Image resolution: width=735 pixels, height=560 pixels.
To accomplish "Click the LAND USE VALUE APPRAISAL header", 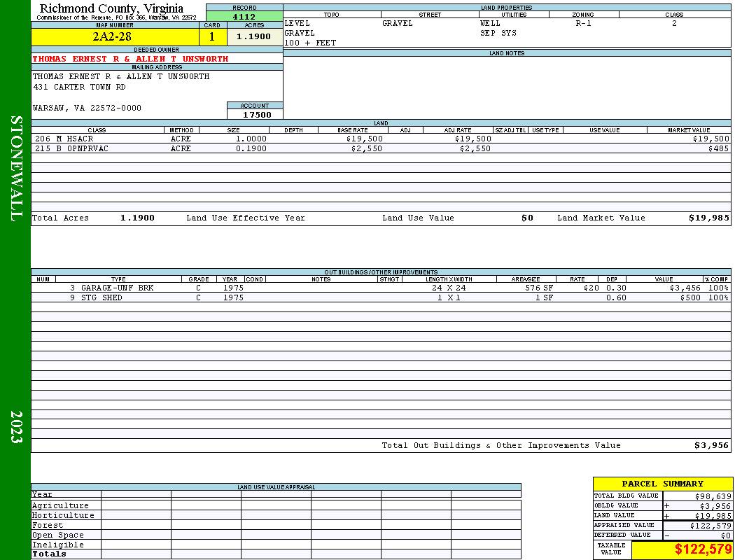I will [276, 487].
